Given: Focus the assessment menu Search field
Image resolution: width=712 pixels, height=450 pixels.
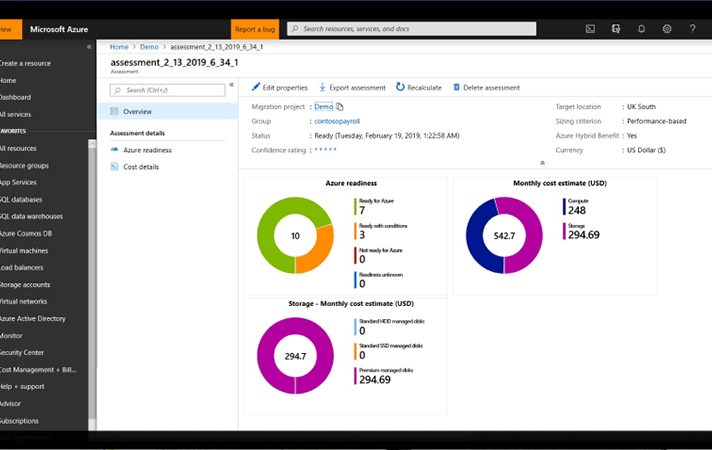Looking at the screenshot, I should point(167,90).
